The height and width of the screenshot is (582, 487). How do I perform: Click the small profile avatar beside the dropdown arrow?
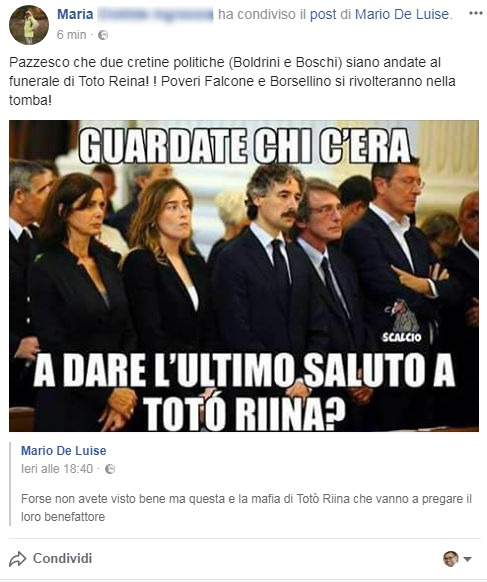pyautogui.click(x=451, y=559)
